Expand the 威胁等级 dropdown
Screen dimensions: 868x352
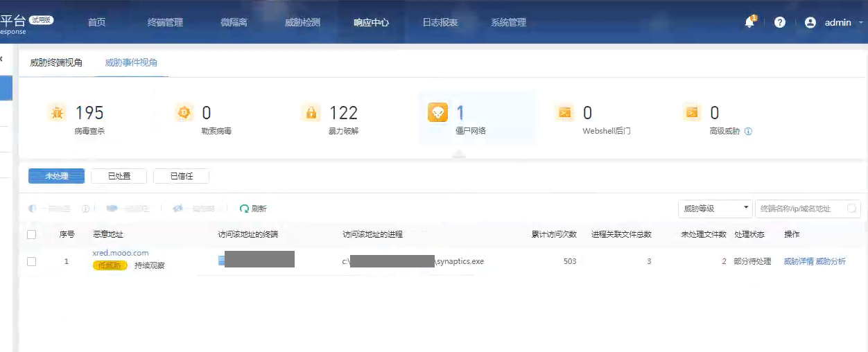(x=715, y=209)
